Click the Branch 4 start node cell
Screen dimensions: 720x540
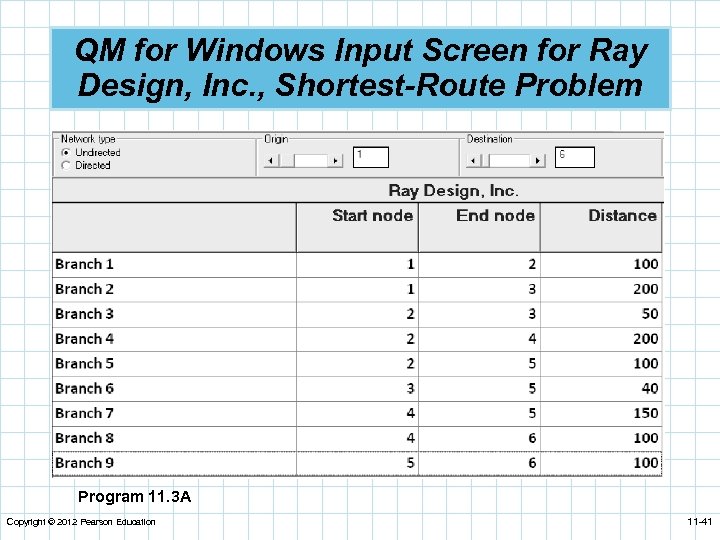(x=358, y=339)
